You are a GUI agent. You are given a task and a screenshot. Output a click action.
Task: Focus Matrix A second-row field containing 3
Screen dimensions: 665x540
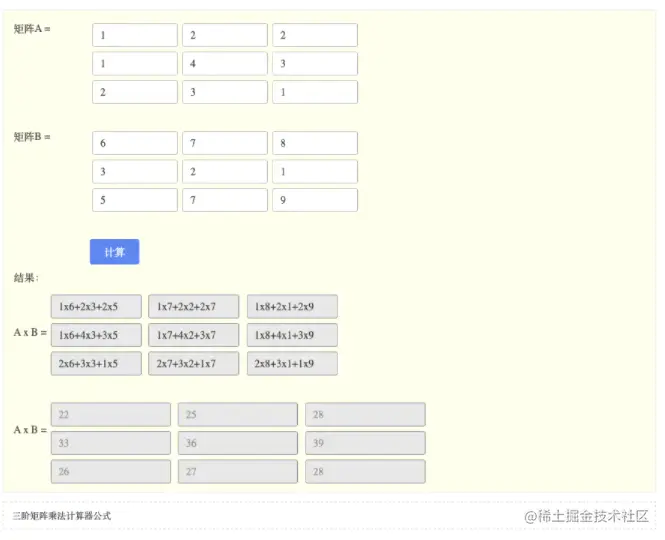[x=315, y=64]
